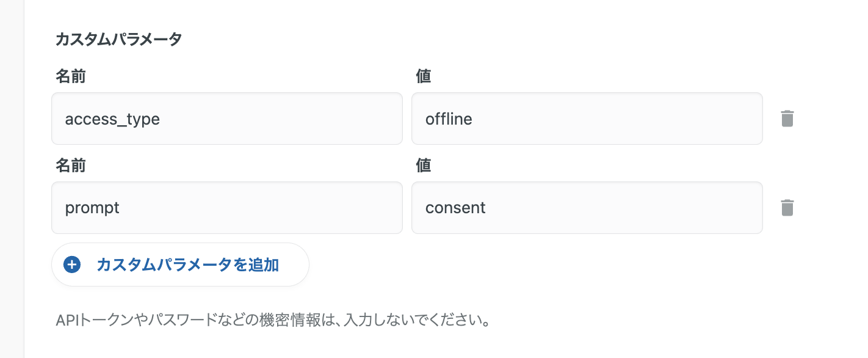Viewport: 868px width, 358px height.
Task: Click the 値 label above offline
Action: (x=423, y=76)
